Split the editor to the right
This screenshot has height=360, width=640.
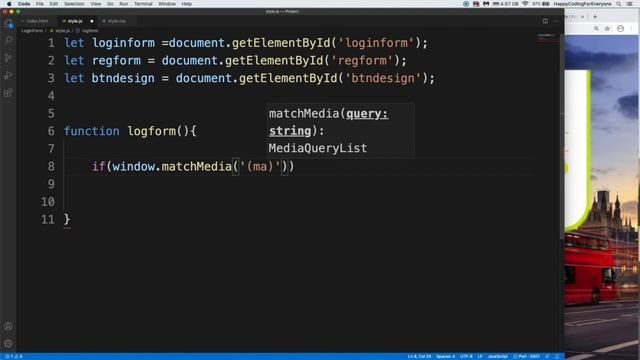545,21
